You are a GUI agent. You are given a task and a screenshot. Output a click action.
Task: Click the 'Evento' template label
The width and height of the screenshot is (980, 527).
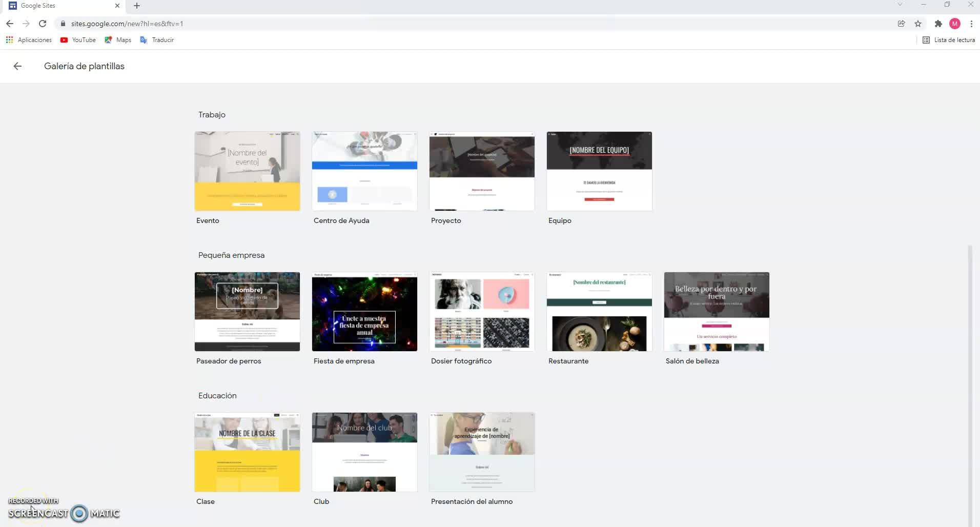pyautogui.click(x=208, y=220)
